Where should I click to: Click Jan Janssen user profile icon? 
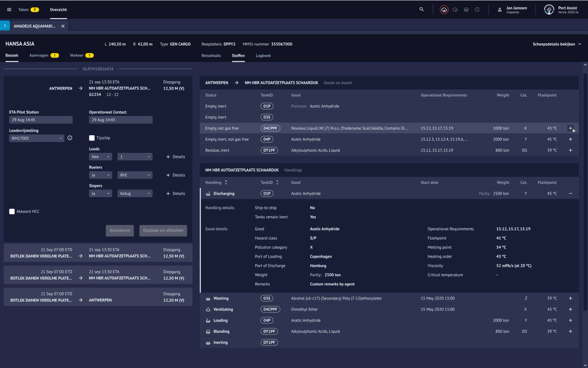tap(499, 10)
